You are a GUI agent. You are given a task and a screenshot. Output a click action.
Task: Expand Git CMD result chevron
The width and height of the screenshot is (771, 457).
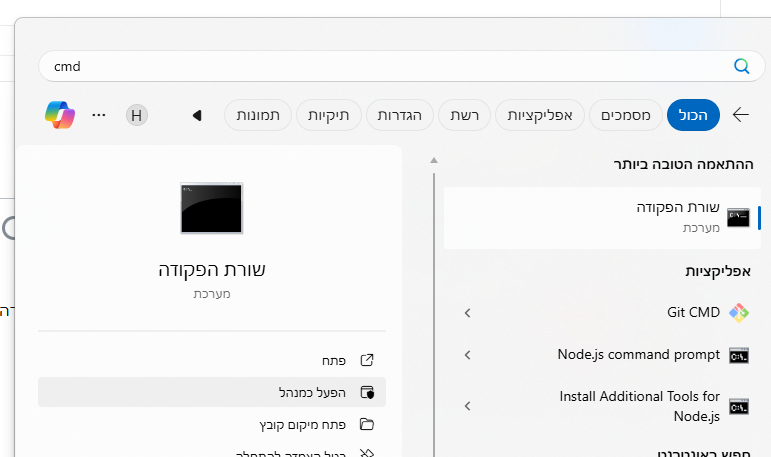[468, 313]
